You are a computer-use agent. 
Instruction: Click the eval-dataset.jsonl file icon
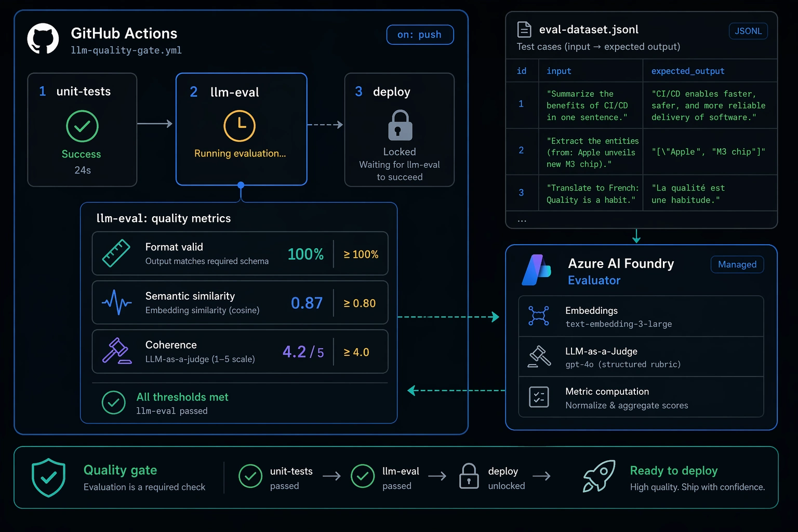tap(524, 30)
